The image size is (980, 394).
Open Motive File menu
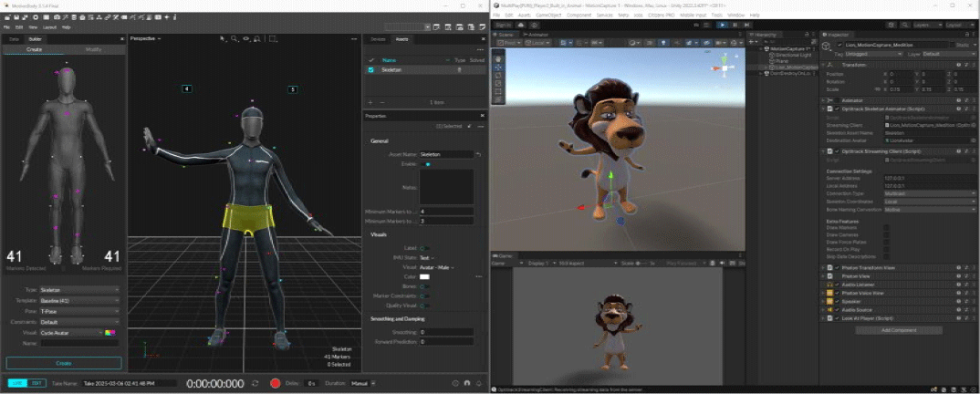click(6, 27)
